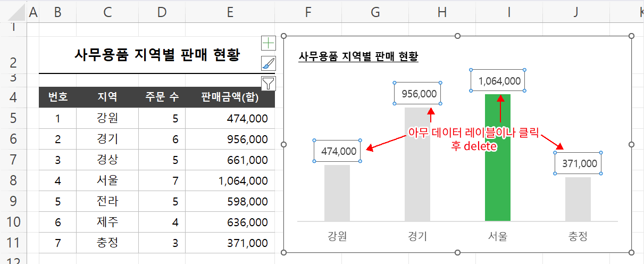Click the 1,064,000 cell in the table
Screen dimensions: 644x264
[x=230, y=180]
